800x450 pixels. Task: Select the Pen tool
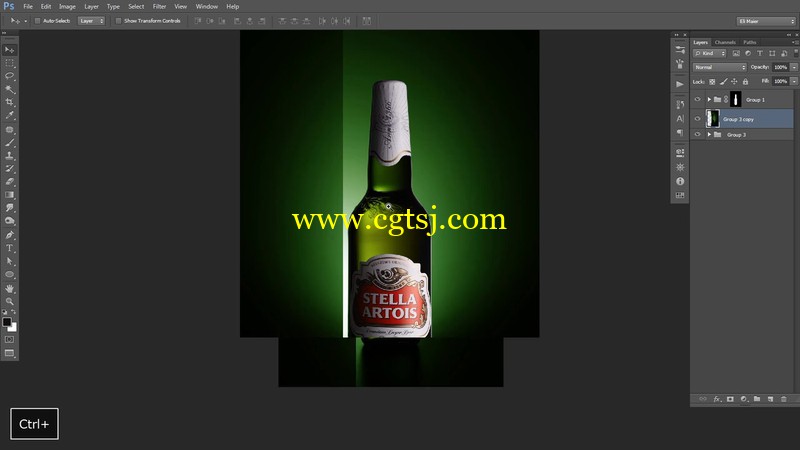click(x=9, y=235)
